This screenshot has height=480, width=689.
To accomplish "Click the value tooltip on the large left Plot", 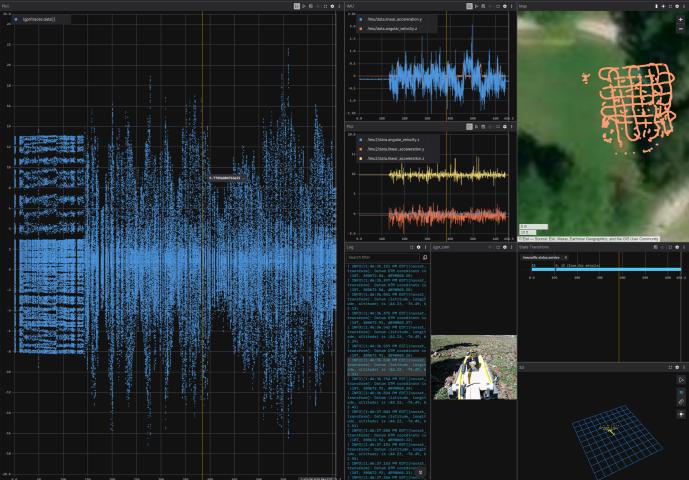I will 225,178.
